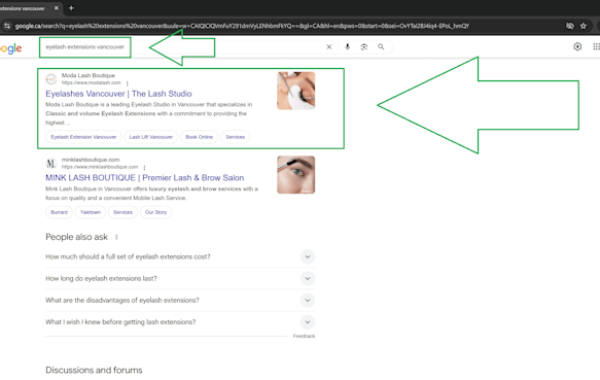This screenshot has width=600, height=380.
Task: Open the Services chip under Mink Lash
Action: tap(123, 212)
